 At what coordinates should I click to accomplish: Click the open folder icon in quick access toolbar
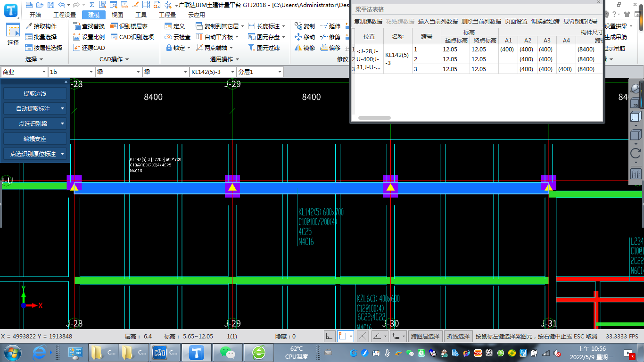(x=39, y=5)
